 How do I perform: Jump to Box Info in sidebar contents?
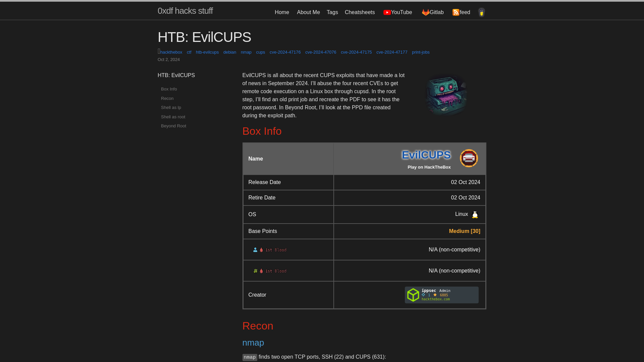(x=169, y=89)
